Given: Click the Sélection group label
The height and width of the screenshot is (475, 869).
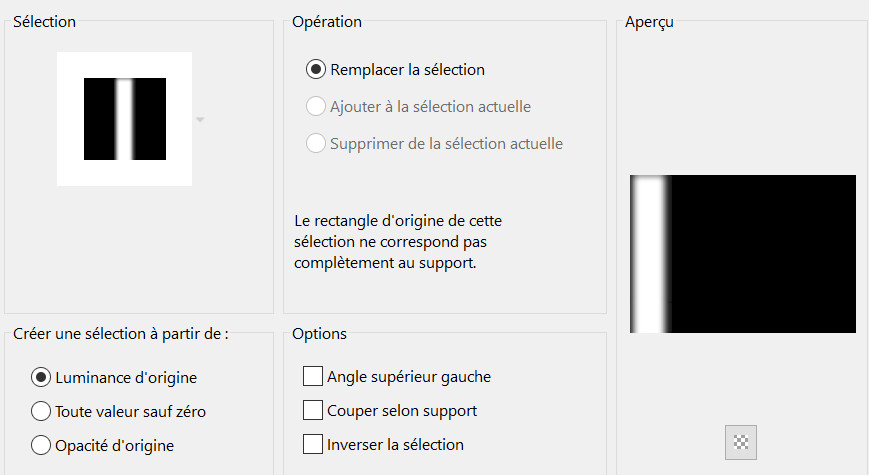Looking at the screenshot, I should coord(44,21).
